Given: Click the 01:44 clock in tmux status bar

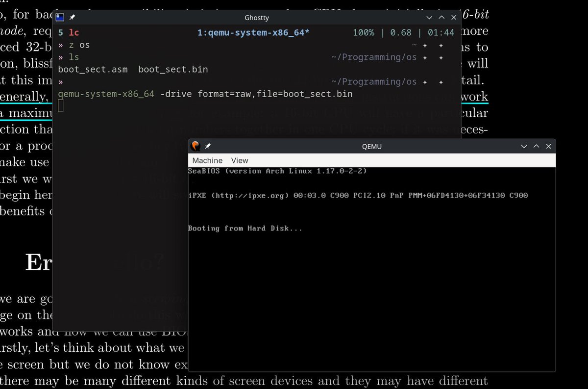Looking at the screenshot, I should pos(441,33).
